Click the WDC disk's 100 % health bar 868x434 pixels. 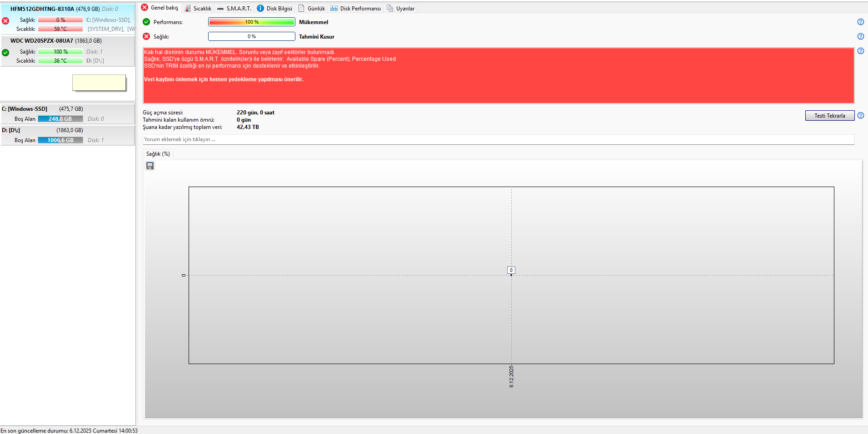pyautogui.click(x=60, y=52)
